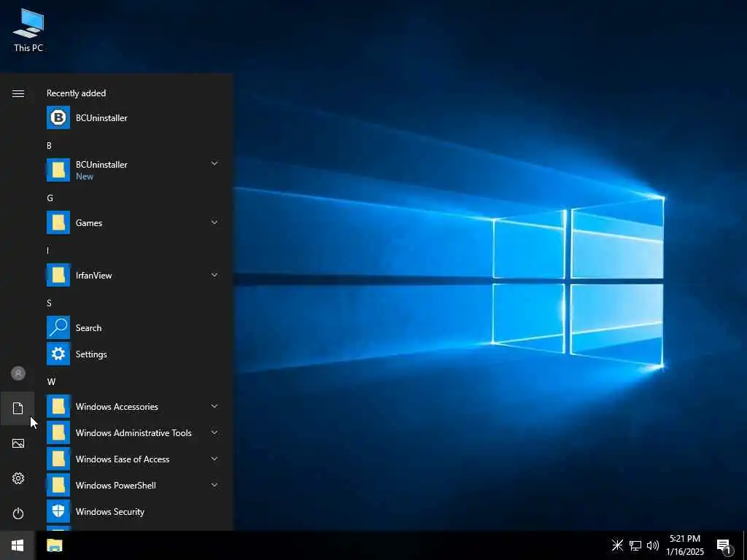Click the letter B section header
747x560 pixels.
(x=49, y=146)
